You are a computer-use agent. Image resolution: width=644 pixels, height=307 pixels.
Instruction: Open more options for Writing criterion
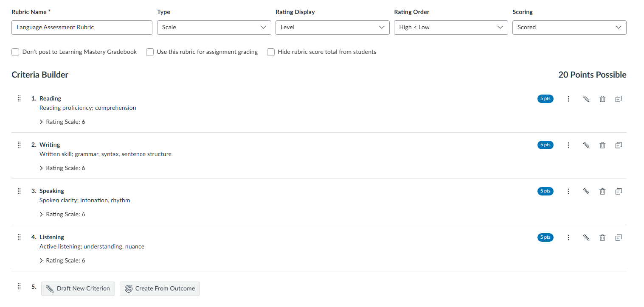(568, 145)
